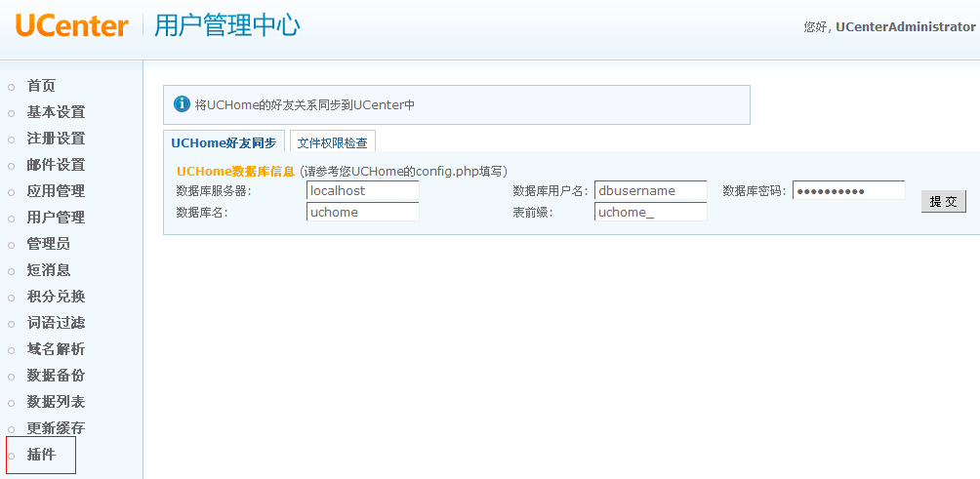Open 数据备份 page
This screenshot has height=479, width=980.
56,376
